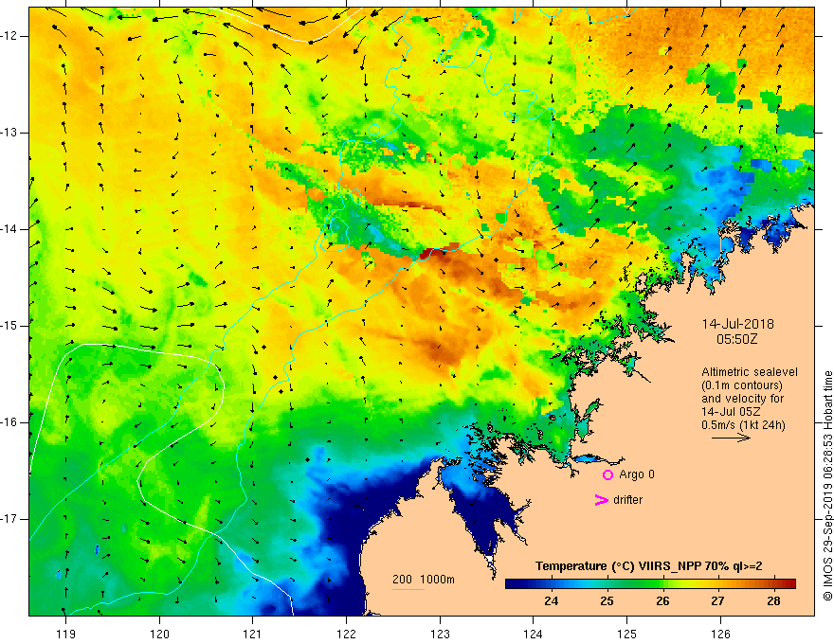Click colorbar tick label 26
The height and width of the screenshot is (644, 834).
662,601
